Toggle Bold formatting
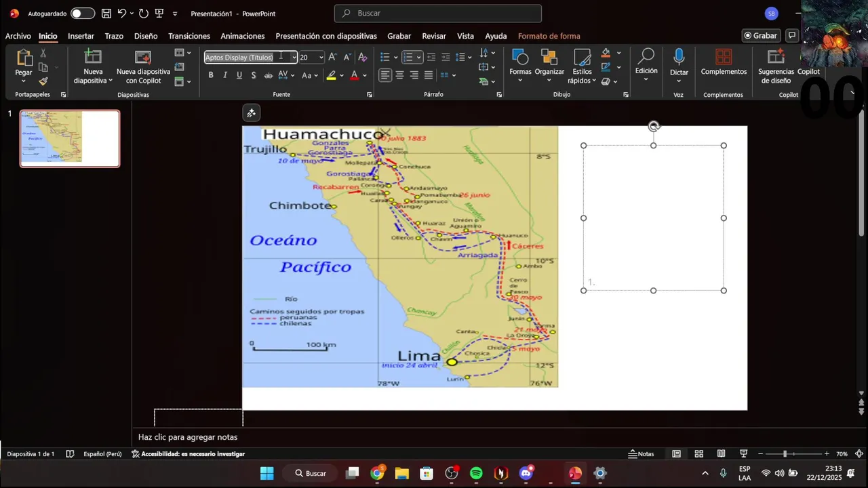The width and height of the screenshot is (868, 488). (x=211, y=75)
